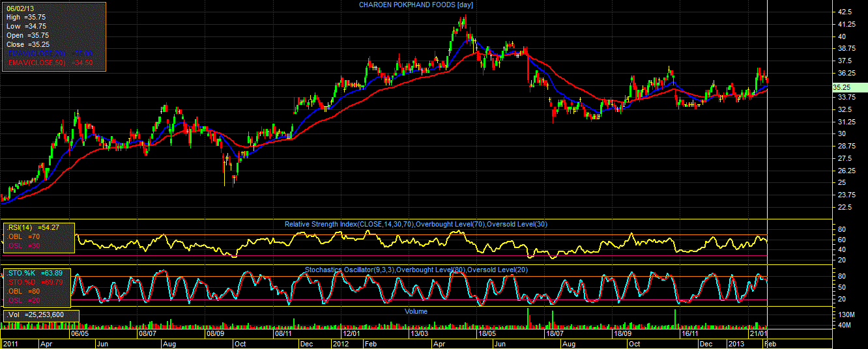Image resolution: width=868 pixels, height=349 pixels.
Task: Click the green 35.25 current price tag
Action: click(x=849, y=87)
